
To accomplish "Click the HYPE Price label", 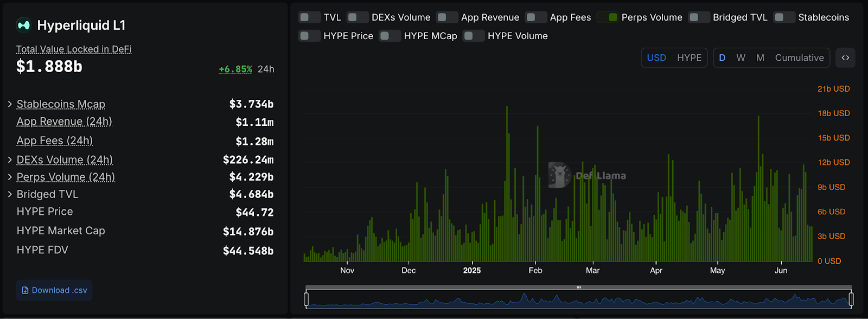I will pyautogui.click(x=44, y=212).
